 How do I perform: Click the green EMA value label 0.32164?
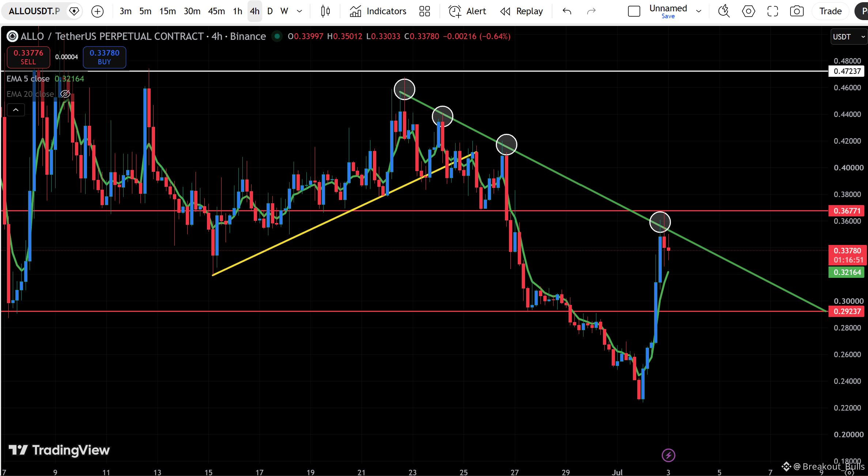846,272
